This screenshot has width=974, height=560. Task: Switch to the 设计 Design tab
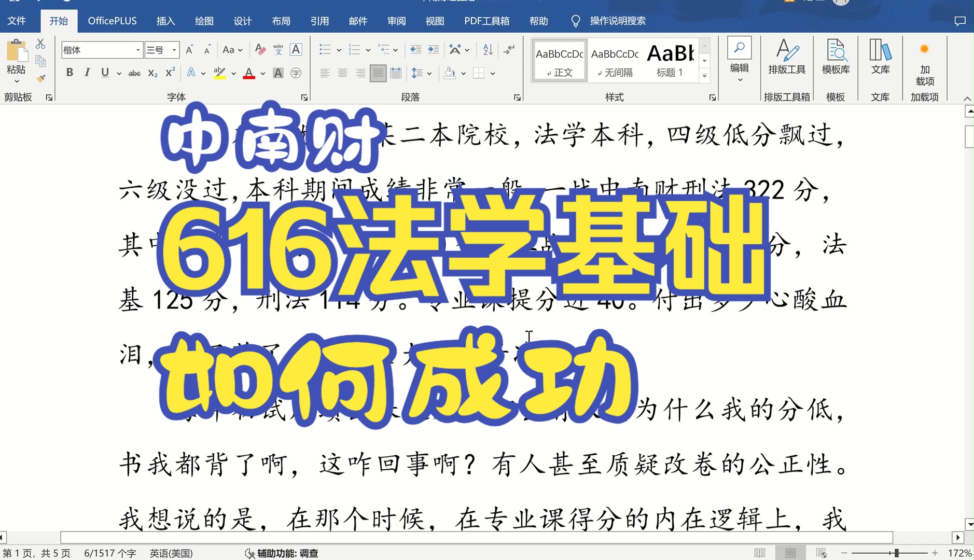click(x=242, y=21)
